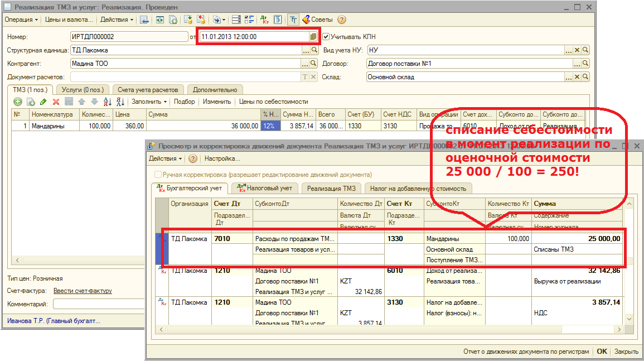Toggle the Учитывать КПН checkbox
The image size is (644, 361).
click(326, 37)
